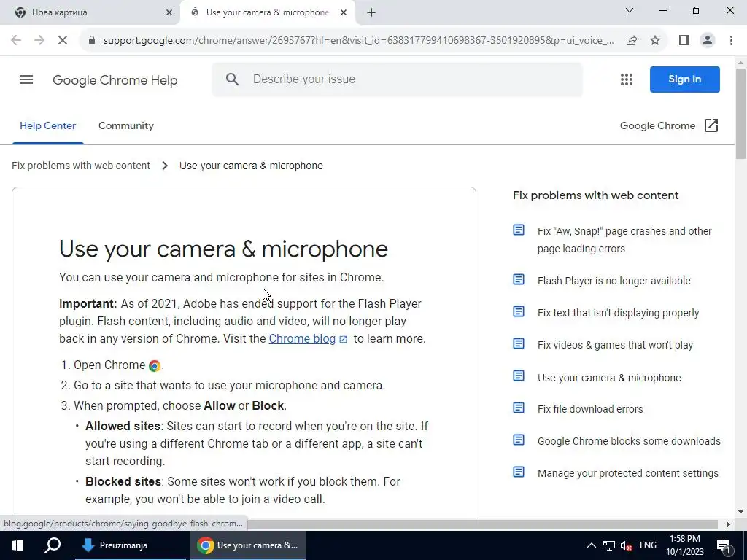Focus the Describe your issue field
The width and height of the screenshot is (747, 560).
(398, 79)
